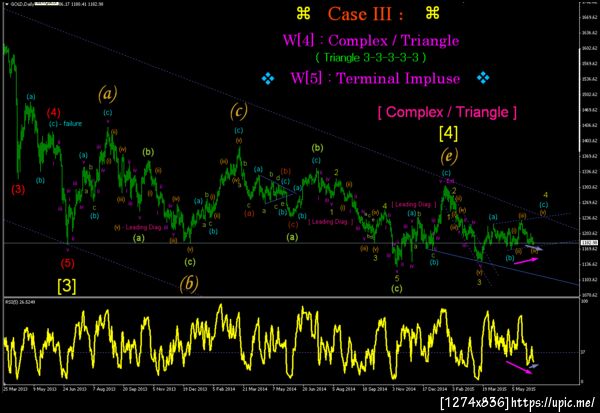Click "W[5] : Terminal Impluse" text

[375, 78]
